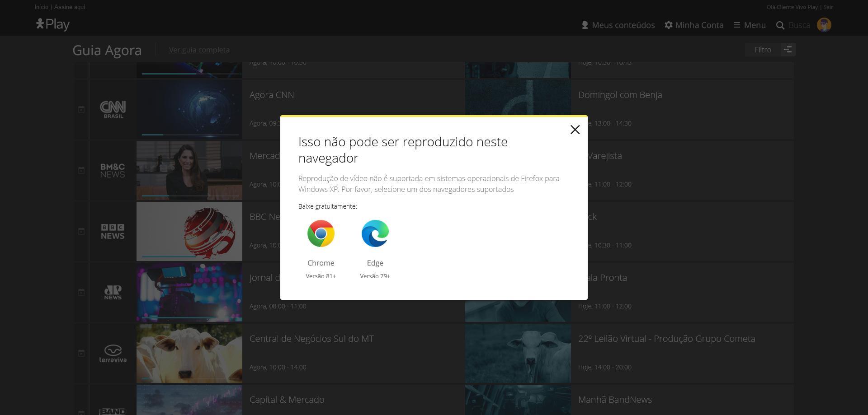Screen dimensions: 868x415
Task: Open the Menu hamburger item
Action: coord(750,25)
